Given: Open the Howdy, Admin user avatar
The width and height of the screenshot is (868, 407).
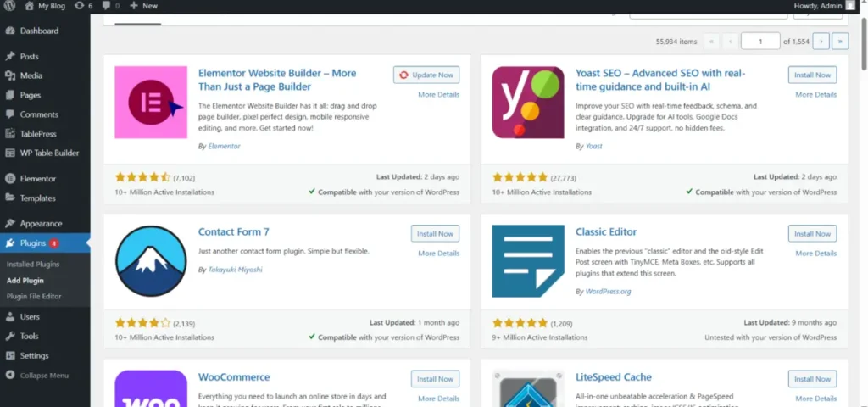Looking at the screenshot, I should (850, 6).
